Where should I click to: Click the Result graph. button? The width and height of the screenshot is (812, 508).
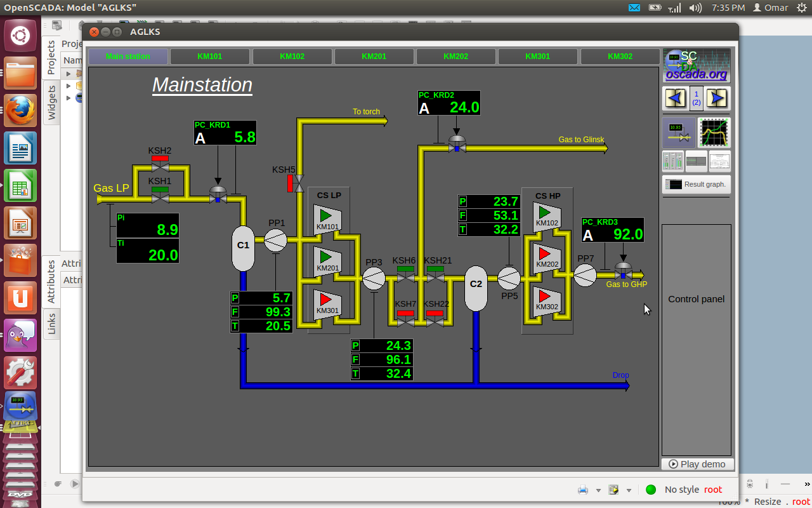tap(697, 184)
